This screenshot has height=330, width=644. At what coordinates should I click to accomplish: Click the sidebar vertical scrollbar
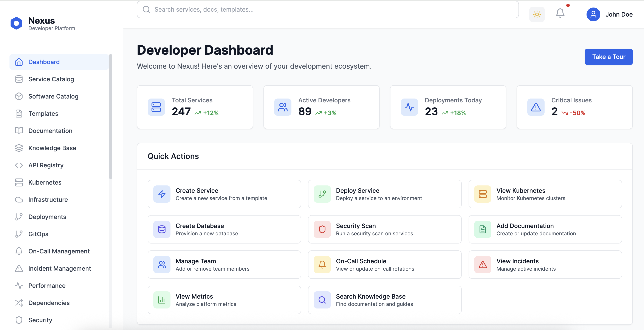tap(110, 117)
